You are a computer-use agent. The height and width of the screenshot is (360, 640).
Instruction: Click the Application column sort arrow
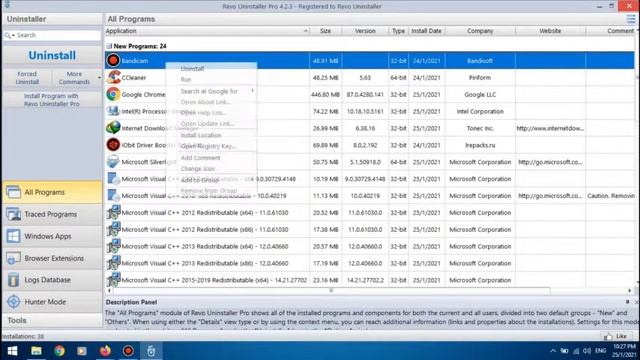(x=305, y=31)
